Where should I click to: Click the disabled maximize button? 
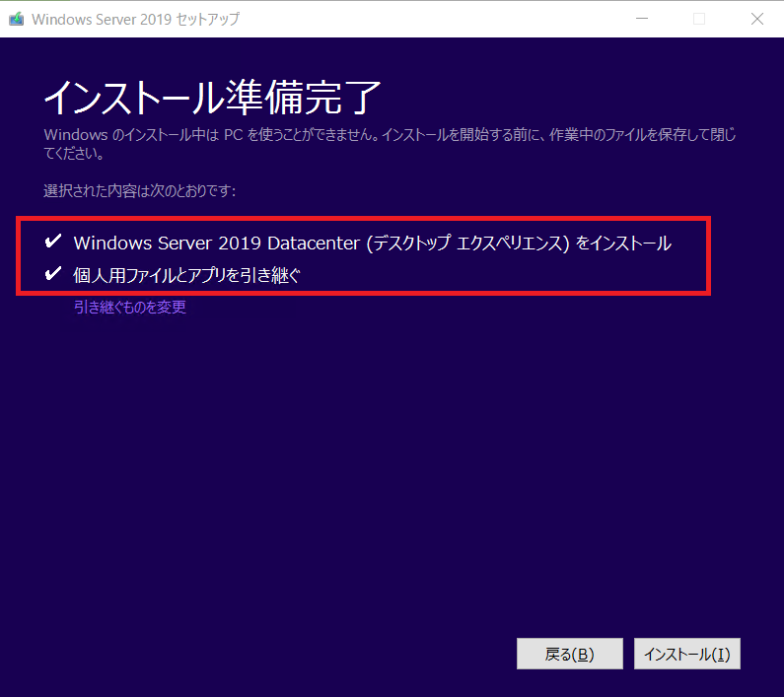699,19
